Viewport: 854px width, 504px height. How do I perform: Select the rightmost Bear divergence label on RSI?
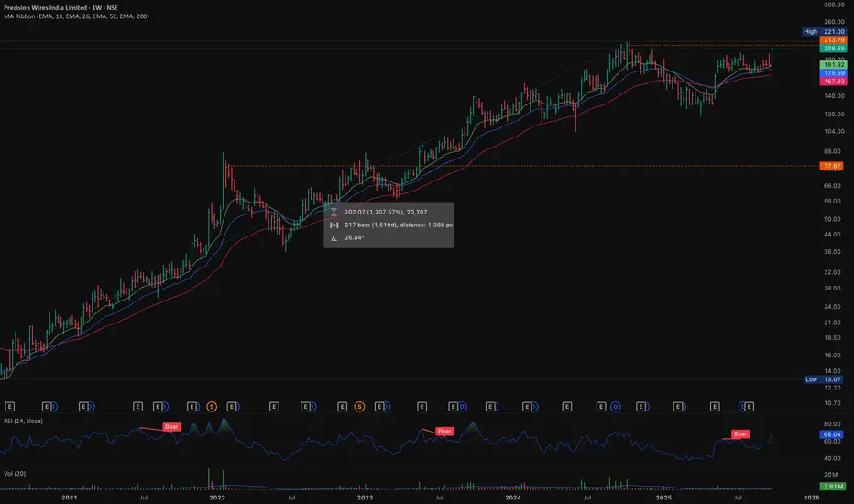tap(740, 433)
